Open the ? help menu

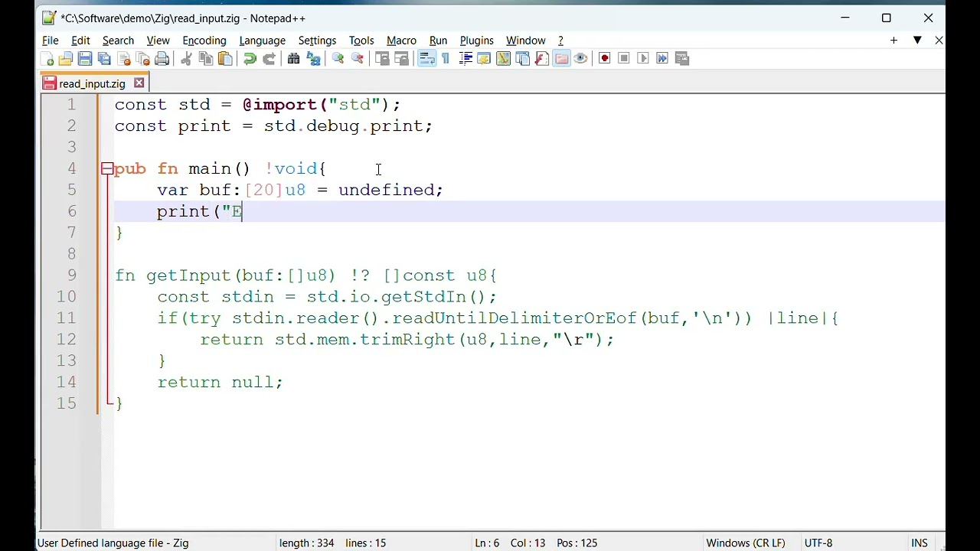tap(560, 41)
